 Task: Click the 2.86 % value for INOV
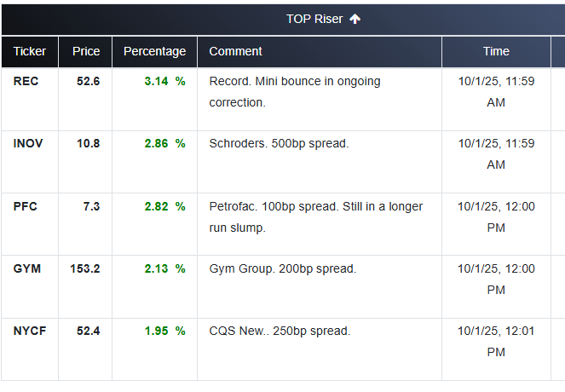point(164,143)
